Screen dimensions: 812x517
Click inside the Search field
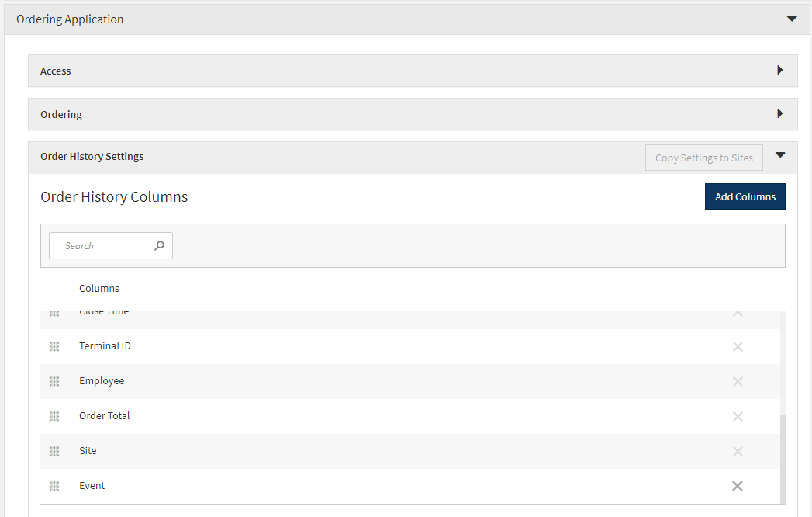click(101, 245)
